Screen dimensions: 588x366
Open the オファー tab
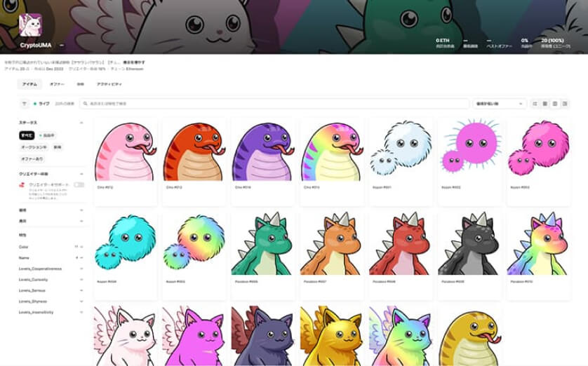click(57, 84)
